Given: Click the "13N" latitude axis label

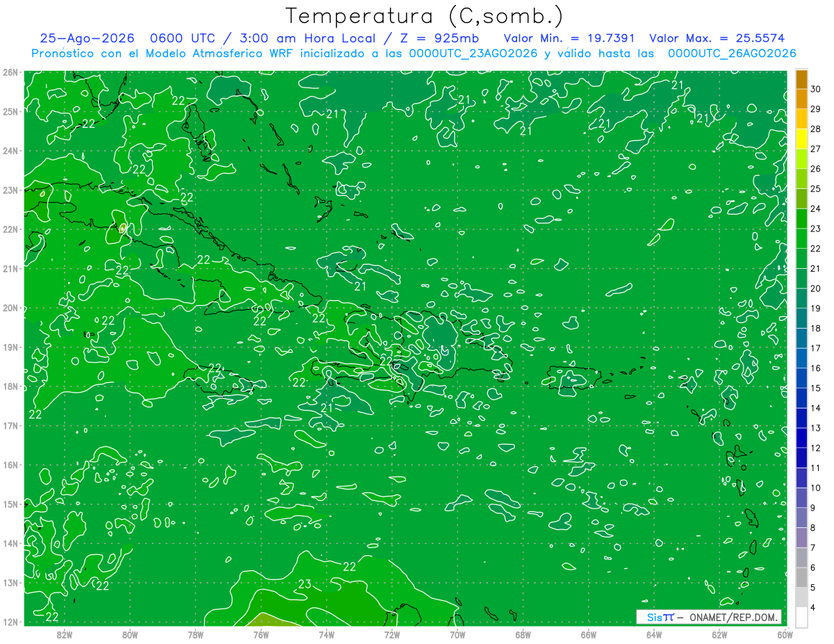Looking at the screenshot, I should (x=10, y=582).
